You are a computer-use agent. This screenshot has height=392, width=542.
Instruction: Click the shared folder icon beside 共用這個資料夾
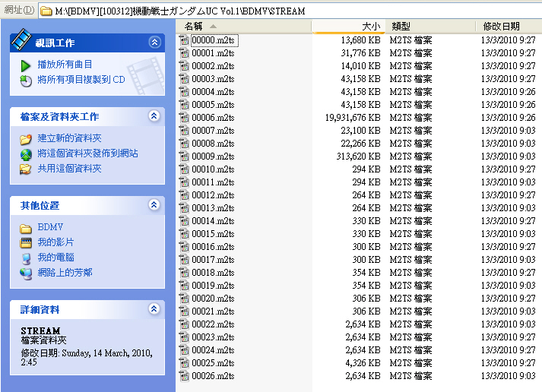coord(26,169)
